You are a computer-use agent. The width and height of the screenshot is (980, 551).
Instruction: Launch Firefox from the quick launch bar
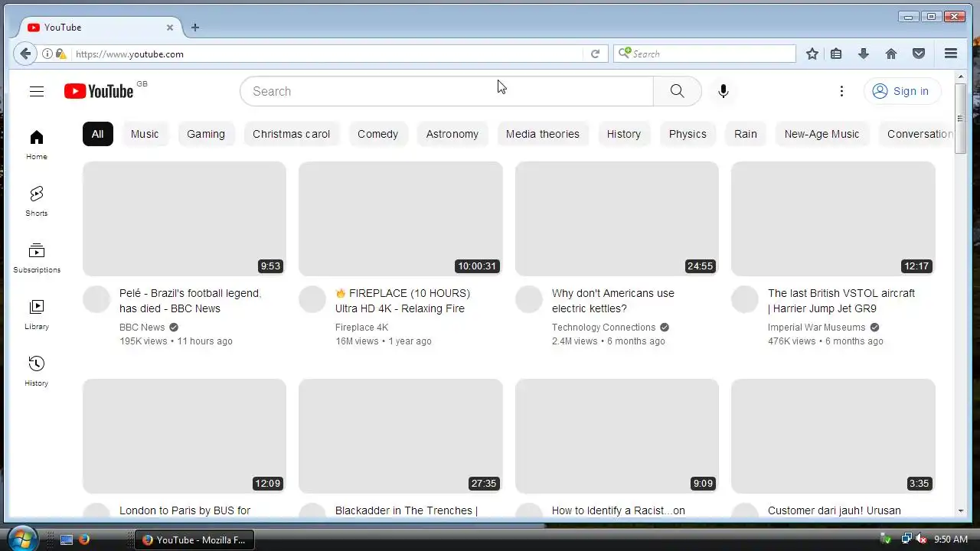click(x=84, y=540)
